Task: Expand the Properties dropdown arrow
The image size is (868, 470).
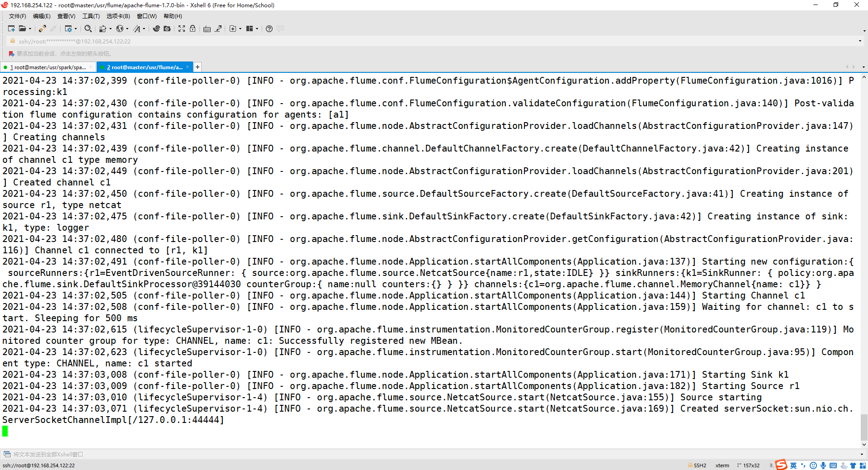Action: 76,28
